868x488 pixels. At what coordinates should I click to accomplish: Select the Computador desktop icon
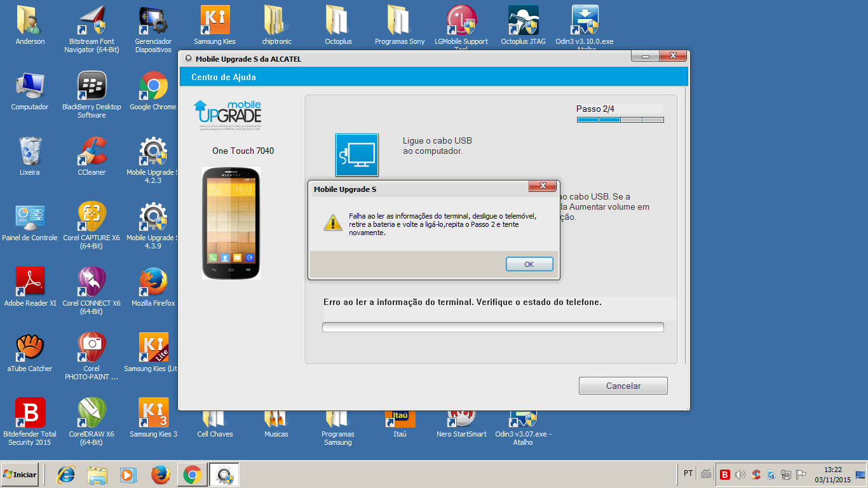(x=30, y=91)
